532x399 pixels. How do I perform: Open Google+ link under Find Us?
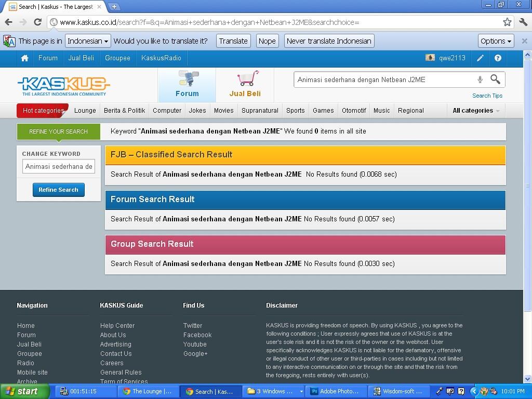[x=195, y=354]
